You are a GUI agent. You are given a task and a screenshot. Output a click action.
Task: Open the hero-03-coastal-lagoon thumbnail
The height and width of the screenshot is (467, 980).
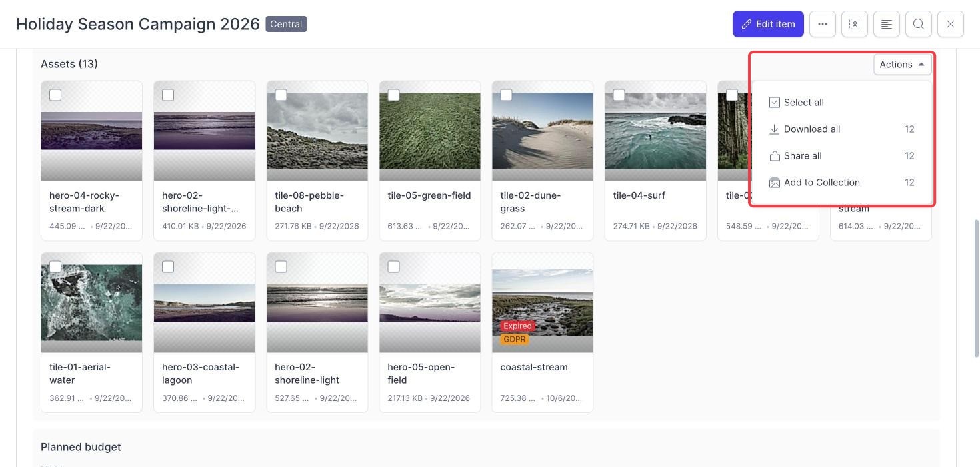[205, 303]
